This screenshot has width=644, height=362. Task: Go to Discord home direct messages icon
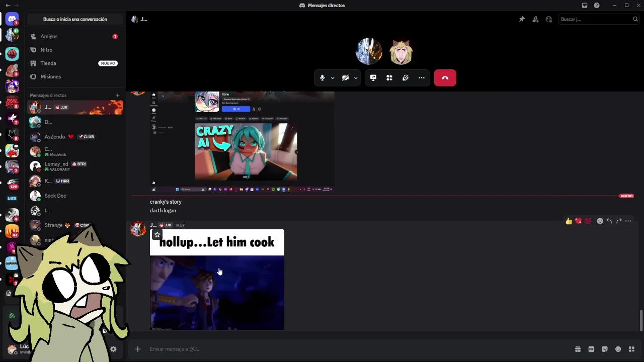click(12, 19)
